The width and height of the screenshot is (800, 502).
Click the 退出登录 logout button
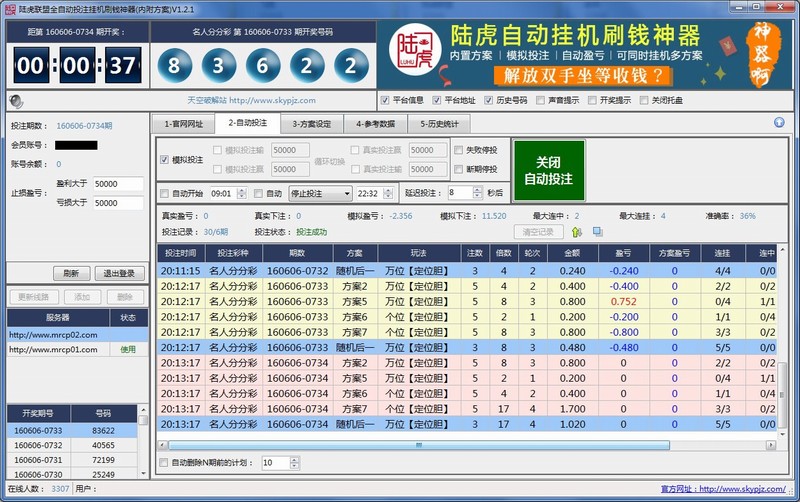pyautogui.click(x=120, y=273)
